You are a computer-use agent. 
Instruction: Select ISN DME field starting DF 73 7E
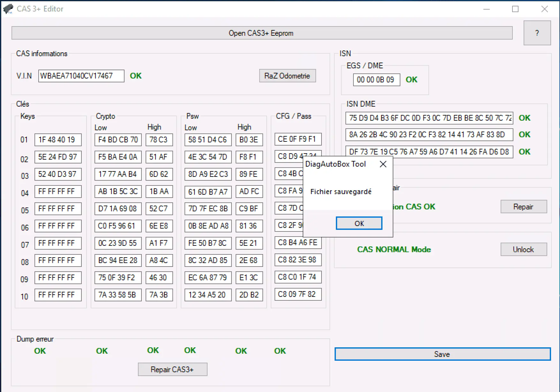click(429, 152)
